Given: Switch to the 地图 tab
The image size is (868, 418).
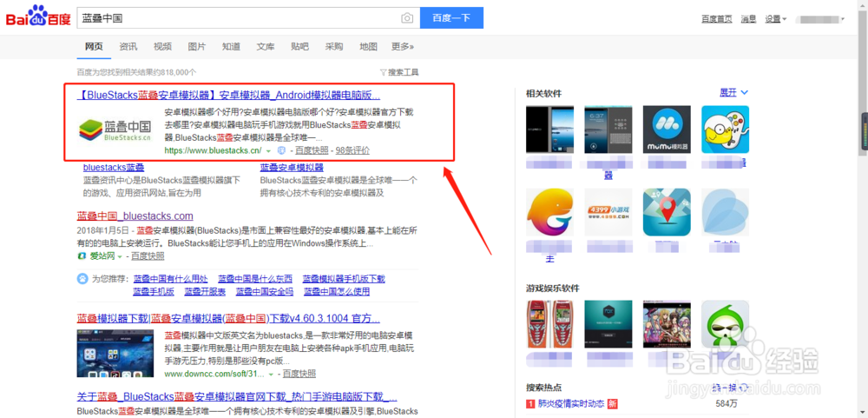Looking at the screenshot, I should click(x=368, y=47).
